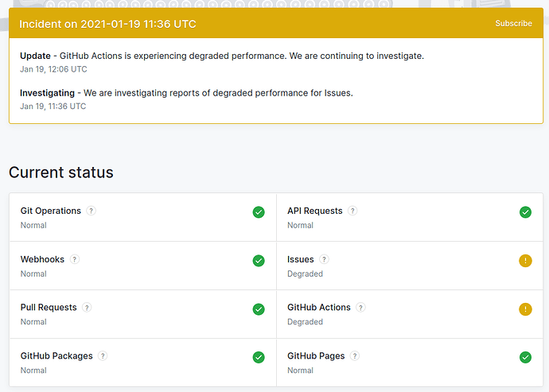Click the Jan 19, 12:06 UTC timestamp
This screenshot has width=549, height=392.
point(53,69)
